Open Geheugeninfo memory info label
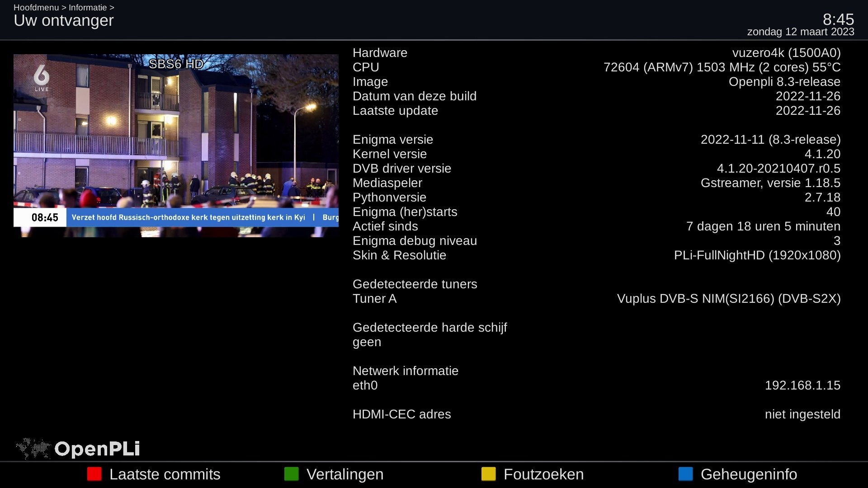 749,474
